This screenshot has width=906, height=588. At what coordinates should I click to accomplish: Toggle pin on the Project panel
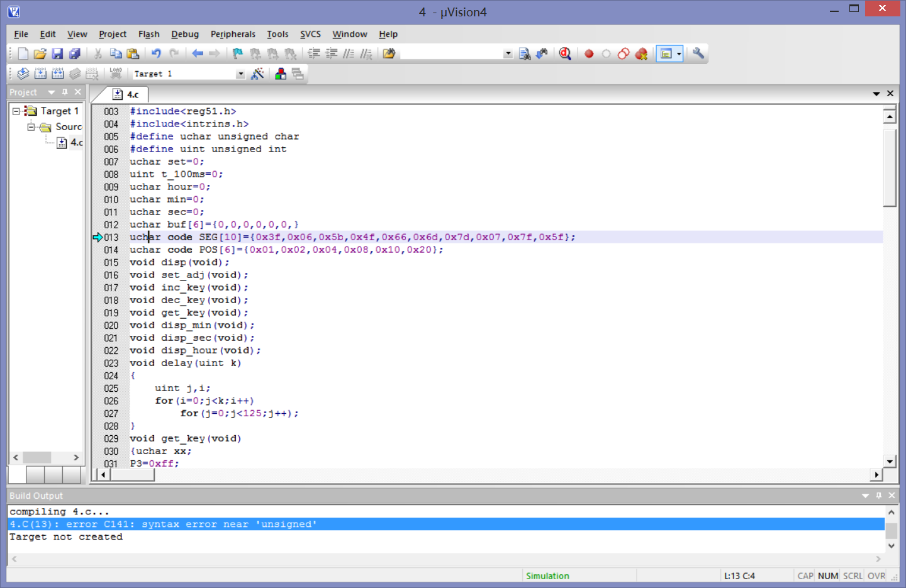tap(65, 92)
